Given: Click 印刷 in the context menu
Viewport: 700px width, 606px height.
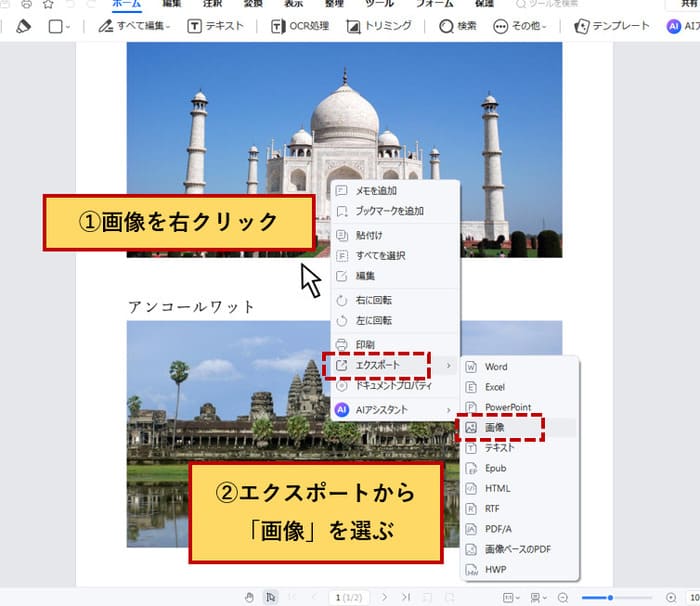Looking at the screenshot, I should click(365, 344).
